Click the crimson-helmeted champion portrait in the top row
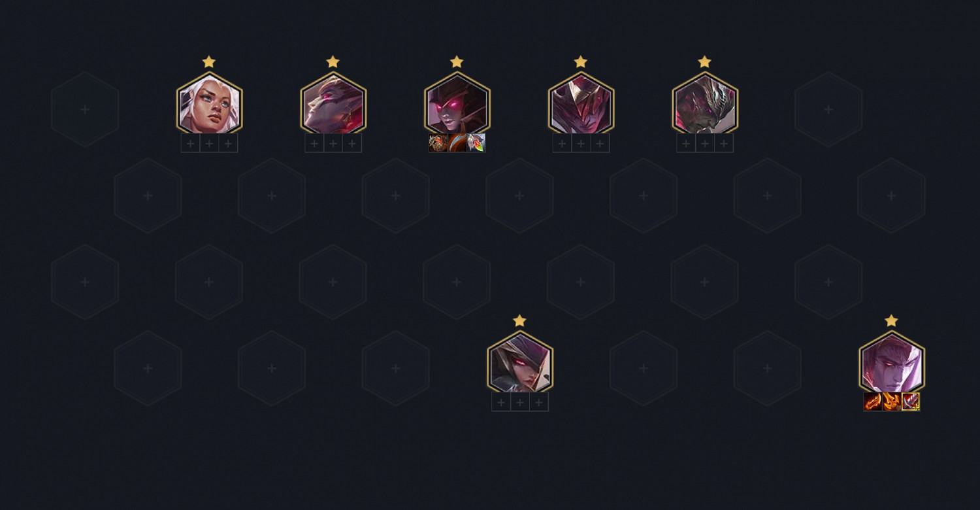 (581, 105)
